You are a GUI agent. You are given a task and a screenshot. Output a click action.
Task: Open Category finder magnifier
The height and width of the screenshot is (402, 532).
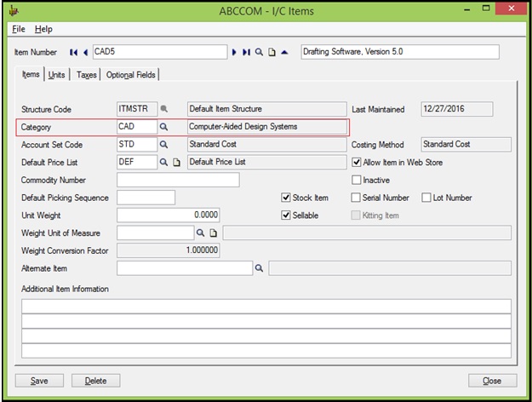164,127
